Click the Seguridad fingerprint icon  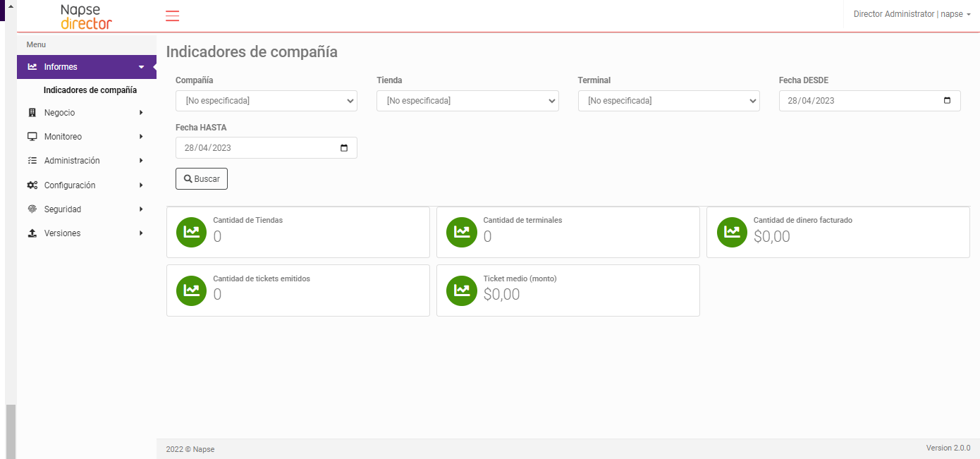[x=32, y=209]
